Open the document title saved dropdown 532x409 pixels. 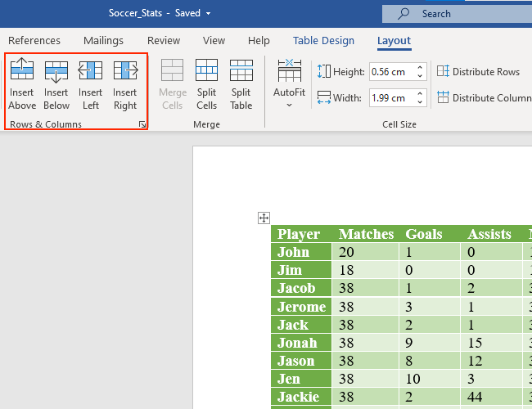(208, 14)
